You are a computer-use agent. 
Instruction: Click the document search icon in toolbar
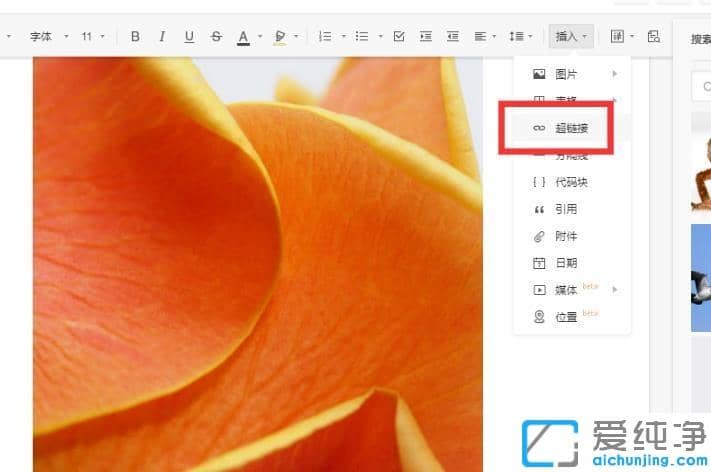653,36
